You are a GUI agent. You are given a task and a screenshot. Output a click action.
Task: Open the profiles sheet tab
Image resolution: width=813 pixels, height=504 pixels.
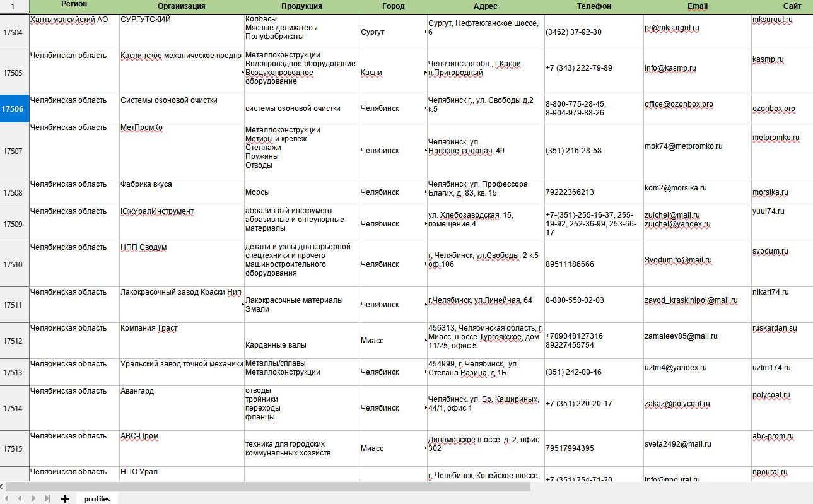tap(97, 498)
